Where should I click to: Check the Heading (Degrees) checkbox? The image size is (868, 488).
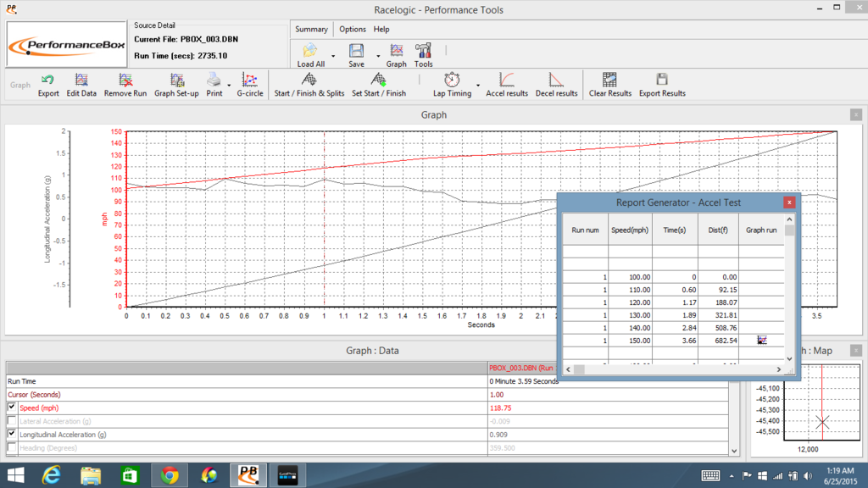tap(12, 447)
